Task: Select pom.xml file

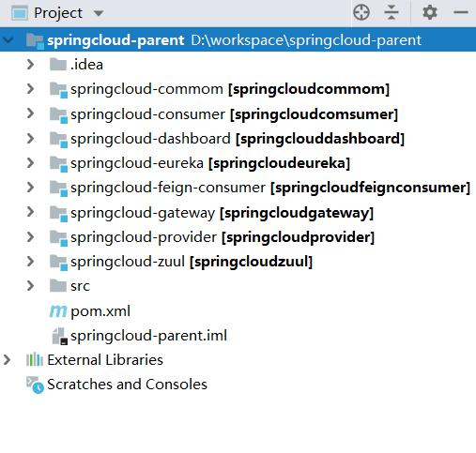Action: (100, 311)
